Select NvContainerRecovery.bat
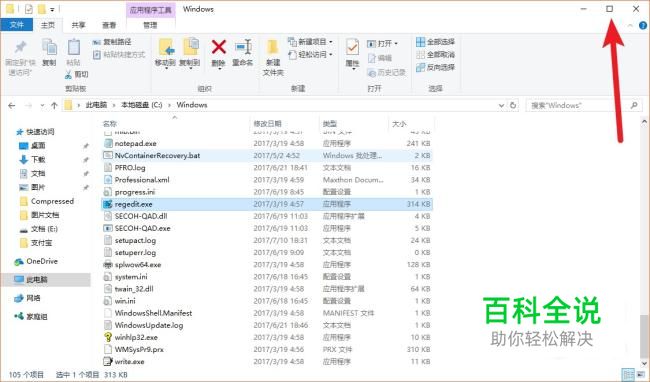The image size is (650, 382). point(267,155)
